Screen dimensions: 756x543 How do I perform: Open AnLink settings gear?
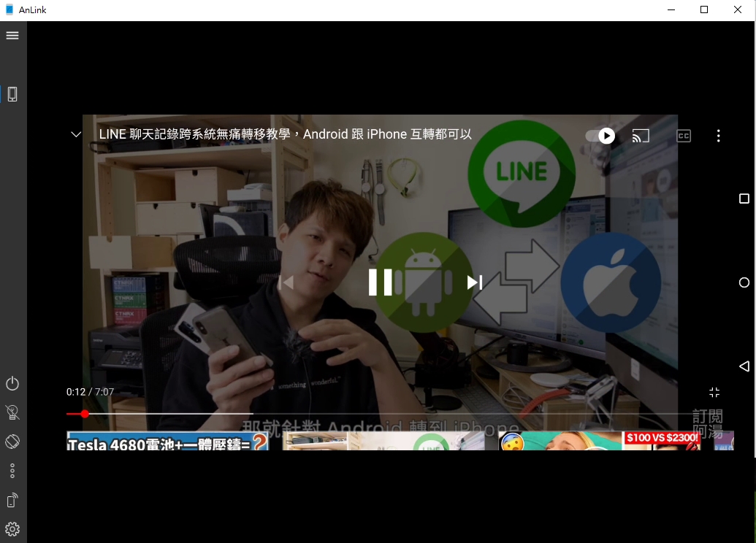coord(12,529)
